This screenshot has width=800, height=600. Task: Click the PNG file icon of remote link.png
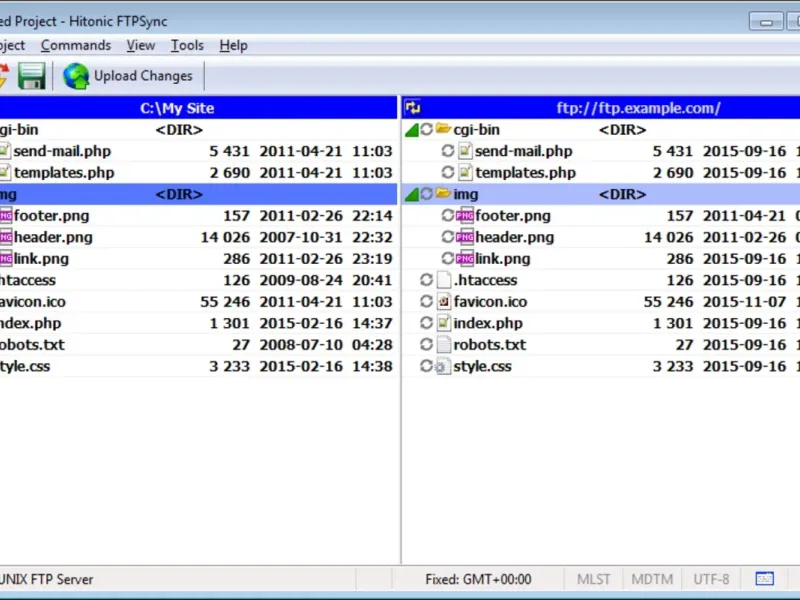pyautogui.click(x=465, y=259)
